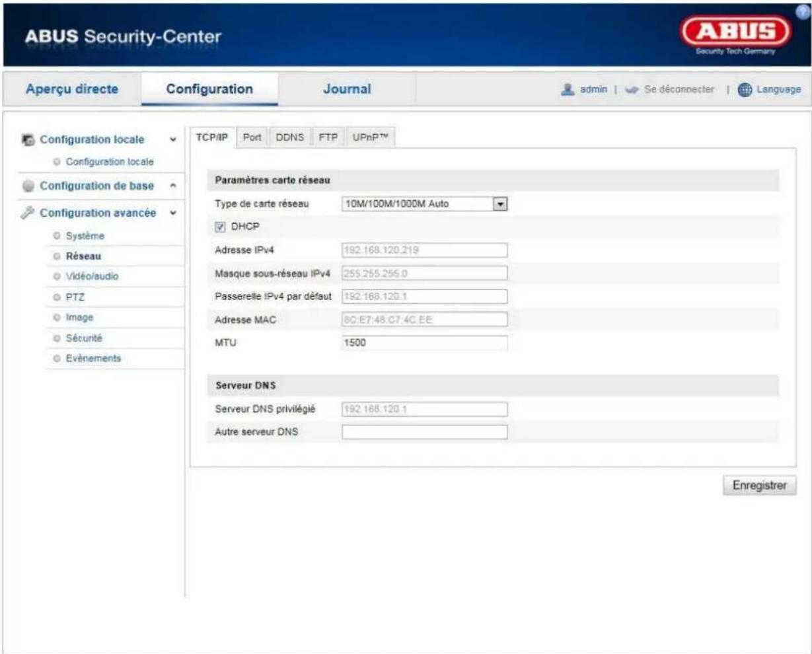Open the FTP tab
The height and width of the screenshot is (654, 812).
point(328,137)
